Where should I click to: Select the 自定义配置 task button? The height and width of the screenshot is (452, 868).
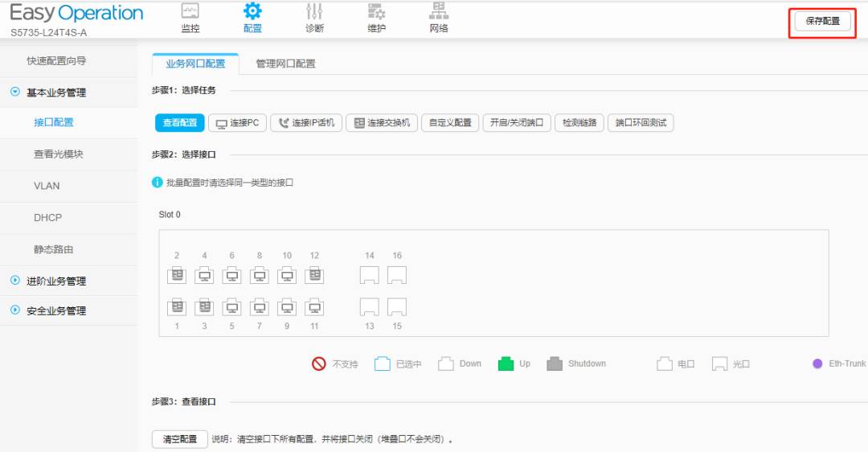[x=450, y=122]
